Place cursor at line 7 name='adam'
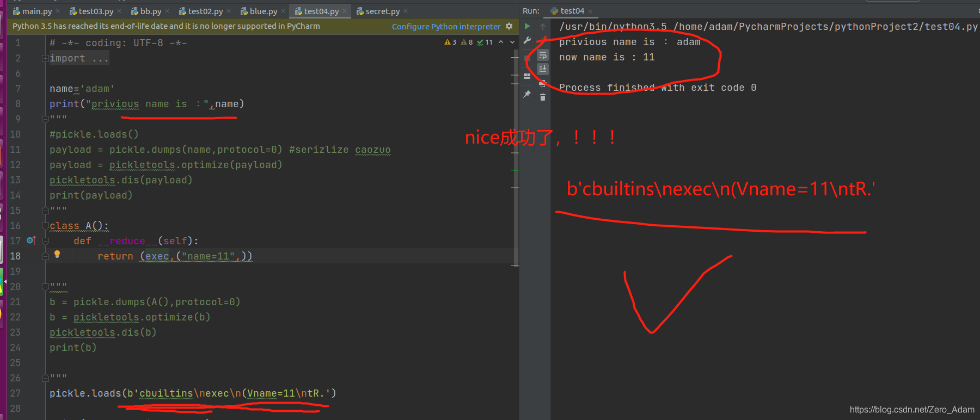The image size is (980, 420). pos(82,89)
